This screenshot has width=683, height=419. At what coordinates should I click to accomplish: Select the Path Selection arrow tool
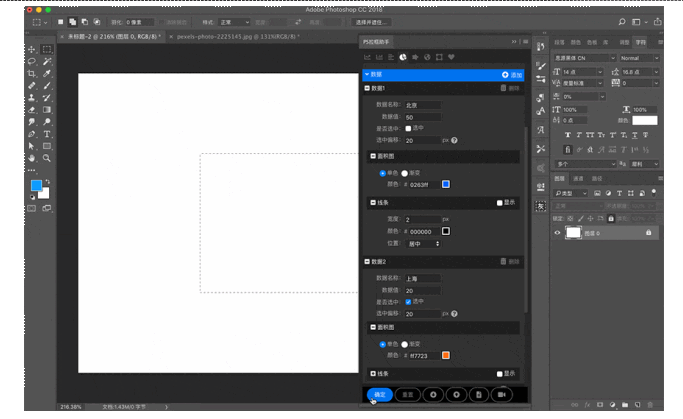[32, 146]
